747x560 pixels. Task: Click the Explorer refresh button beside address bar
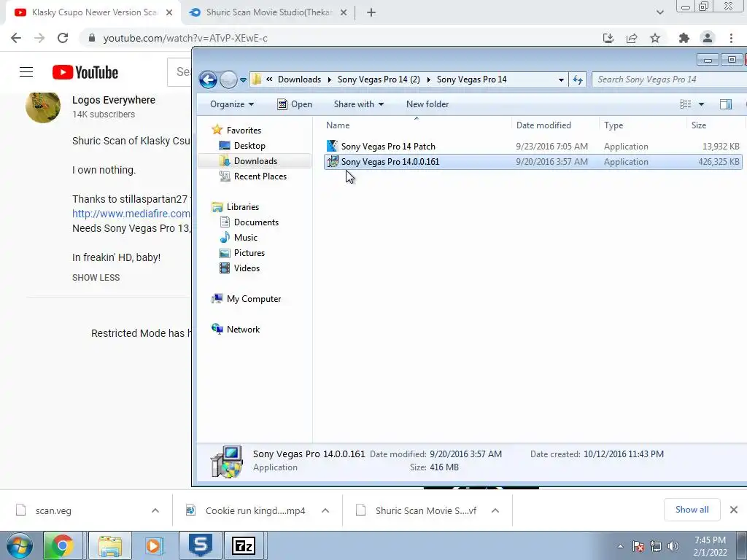(x=578, y=79)
